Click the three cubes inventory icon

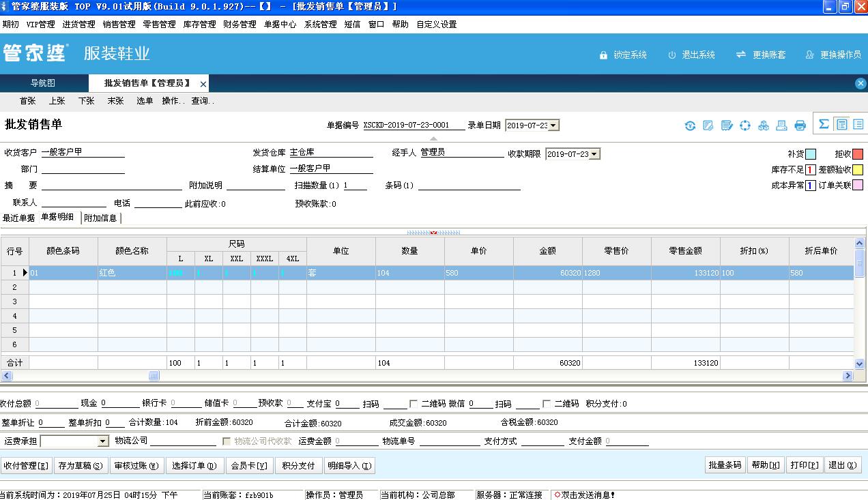[764, 126]
